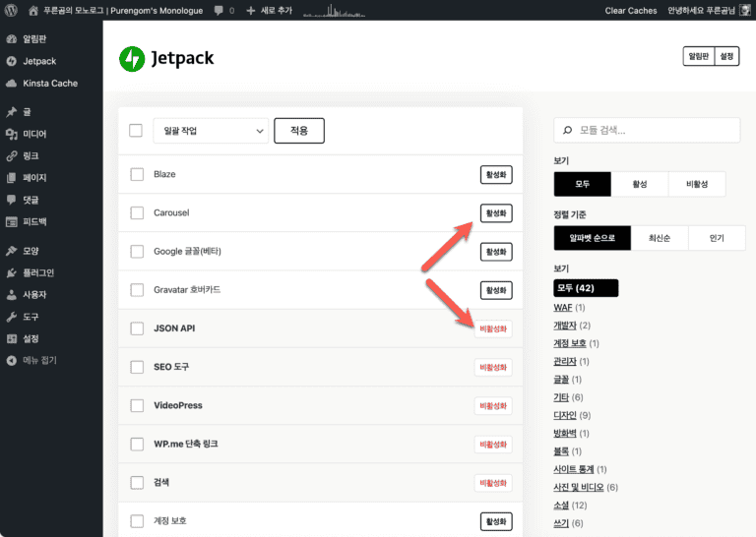Toggle the select-all checkbox beside 일괄 작업
756x537 pixels.
click(x=136, y=131)
